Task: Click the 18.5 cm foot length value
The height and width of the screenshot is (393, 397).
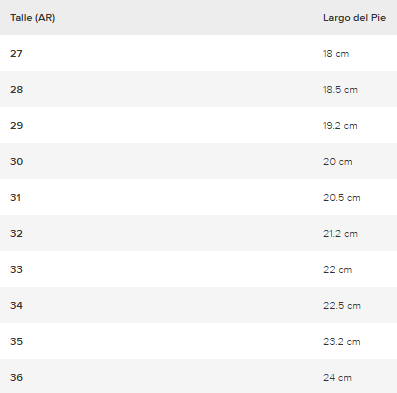Action: [x=340, y=90]
